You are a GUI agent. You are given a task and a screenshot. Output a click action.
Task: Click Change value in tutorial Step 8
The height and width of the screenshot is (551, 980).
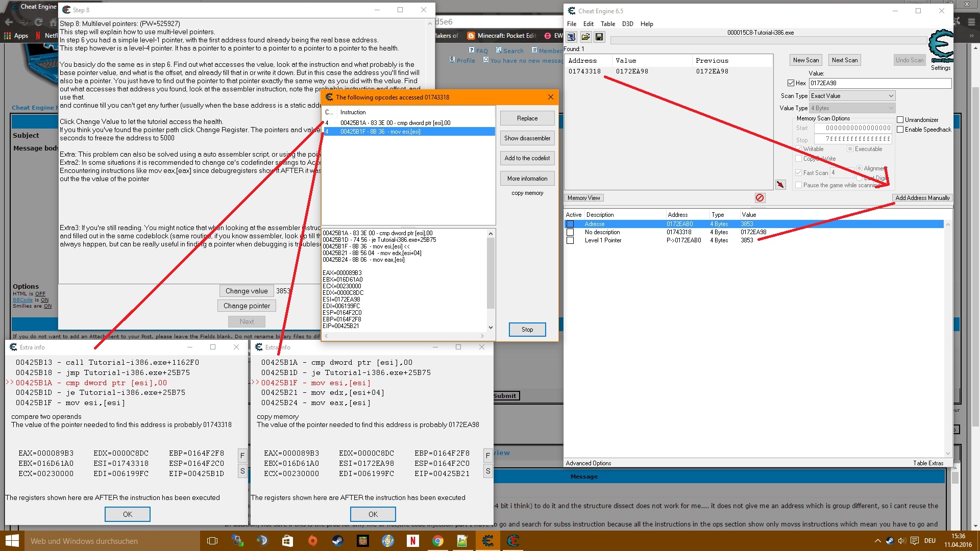pos(247,291)
